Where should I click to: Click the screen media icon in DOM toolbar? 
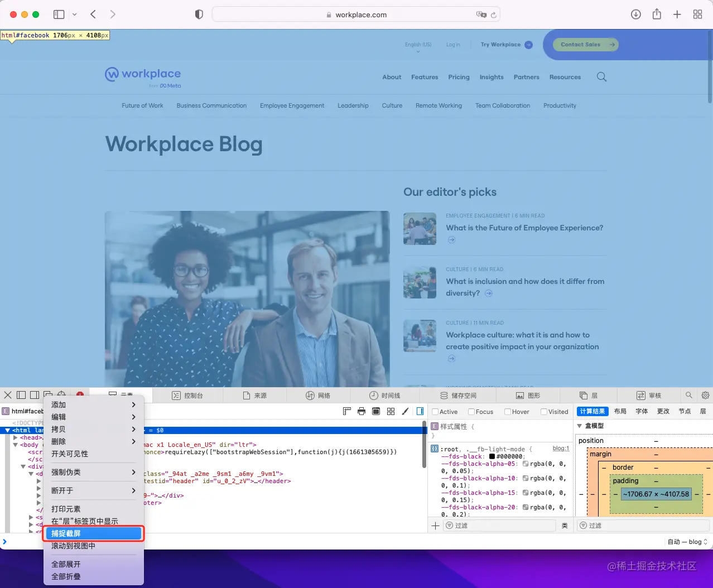tap(376, 411)
